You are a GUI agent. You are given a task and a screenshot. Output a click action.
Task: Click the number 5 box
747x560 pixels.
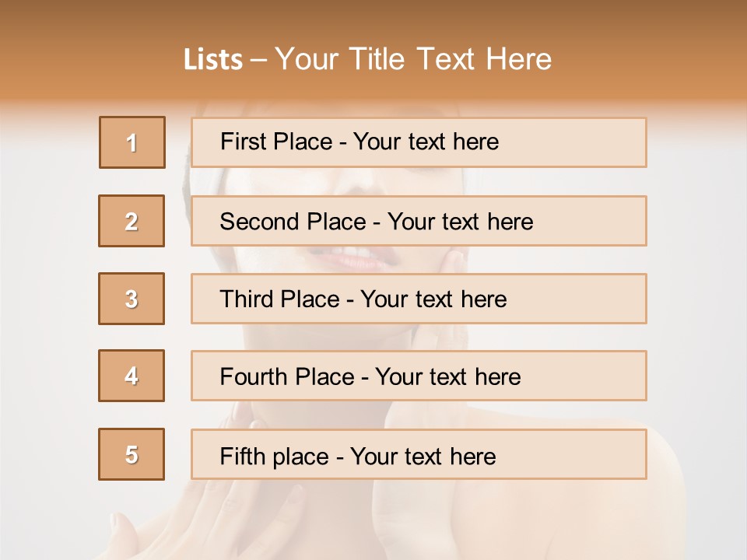(x=132, y=454)
